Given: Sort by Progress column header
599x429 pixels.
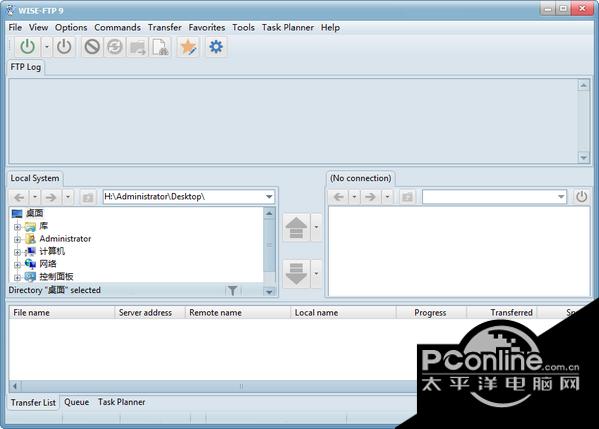Looking at the screenshot, I should click(431, 312).
